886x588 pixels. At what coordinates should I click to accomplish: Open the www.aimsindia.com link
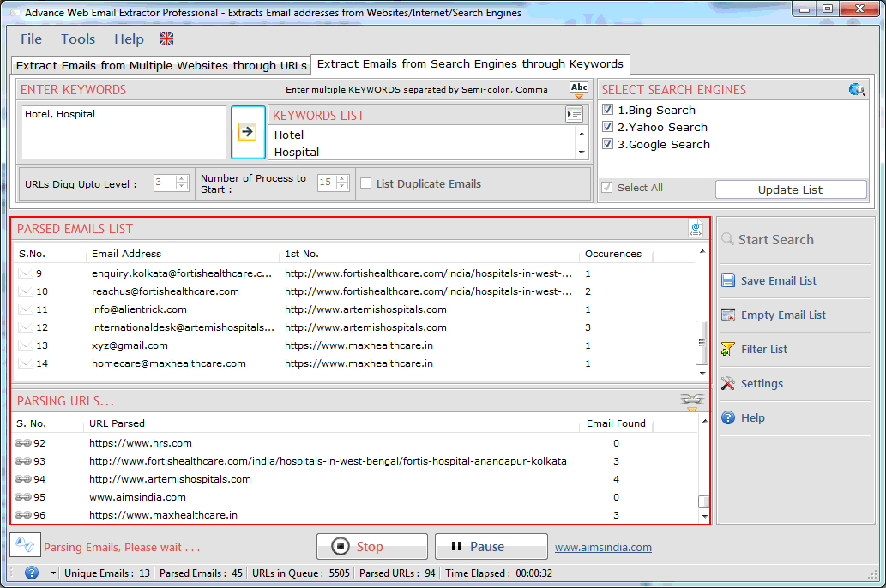[x=603, y=548]
